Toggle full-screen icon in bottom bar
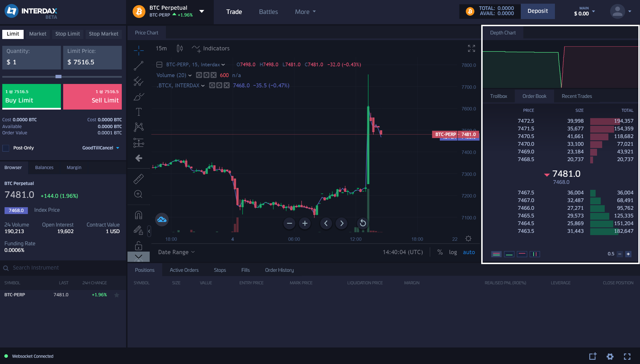The image size is (640, 364). 627,356
